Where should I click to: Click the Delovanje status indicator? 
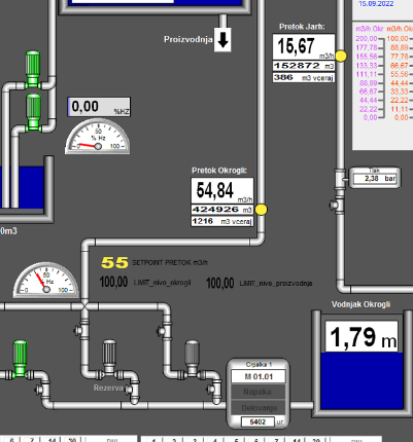pyautogui.click(x=259, y=408)
